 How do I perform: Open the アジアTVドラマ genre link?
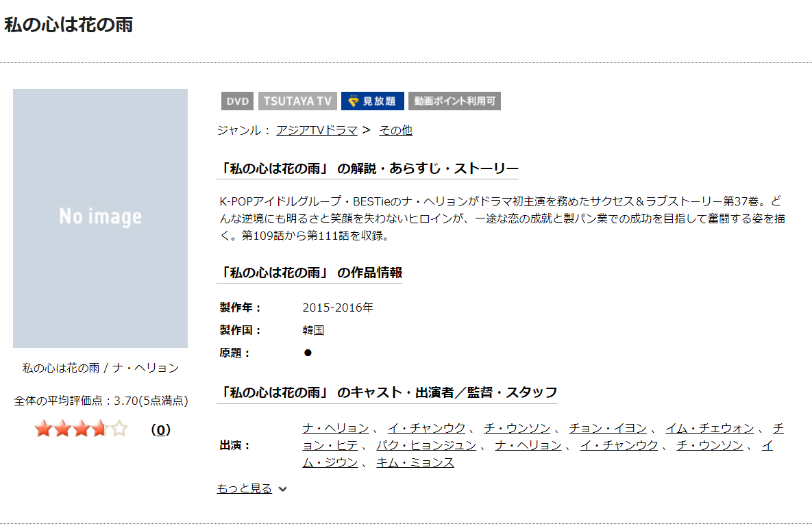[317, 130]
